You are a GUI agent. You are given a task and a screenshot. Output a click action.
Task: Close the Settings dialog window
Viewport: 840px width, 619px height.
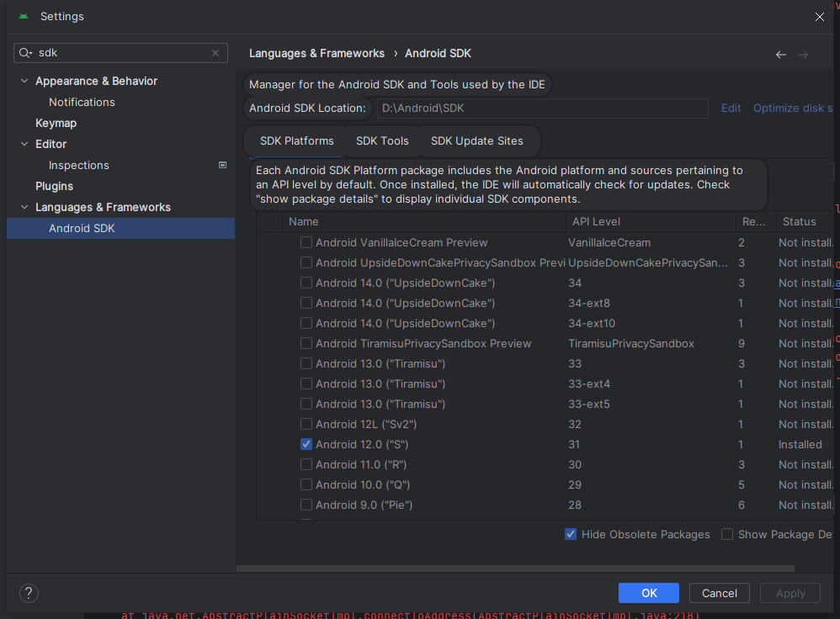(x=819, y=17)
